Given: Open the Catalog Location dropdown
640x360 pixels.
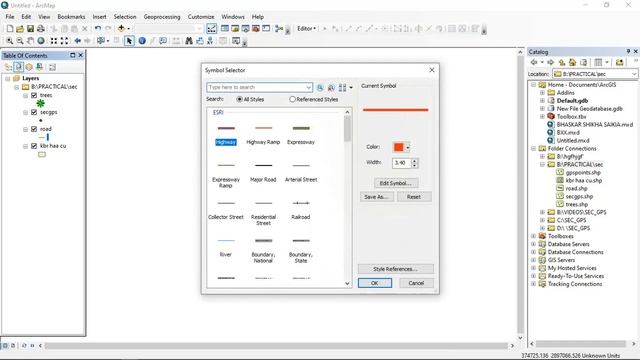Looking at the screenshot, I should tap(633, 74).
